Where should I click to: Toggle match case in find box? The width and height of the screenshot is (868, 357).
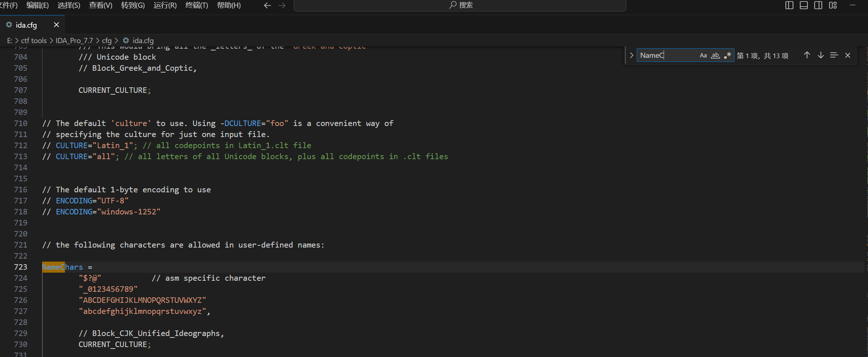[703, 55]
